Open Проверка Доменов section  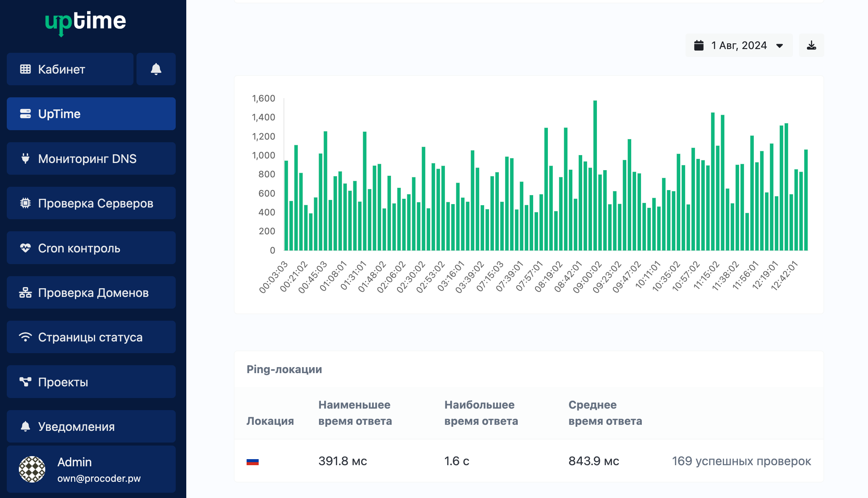91,292
